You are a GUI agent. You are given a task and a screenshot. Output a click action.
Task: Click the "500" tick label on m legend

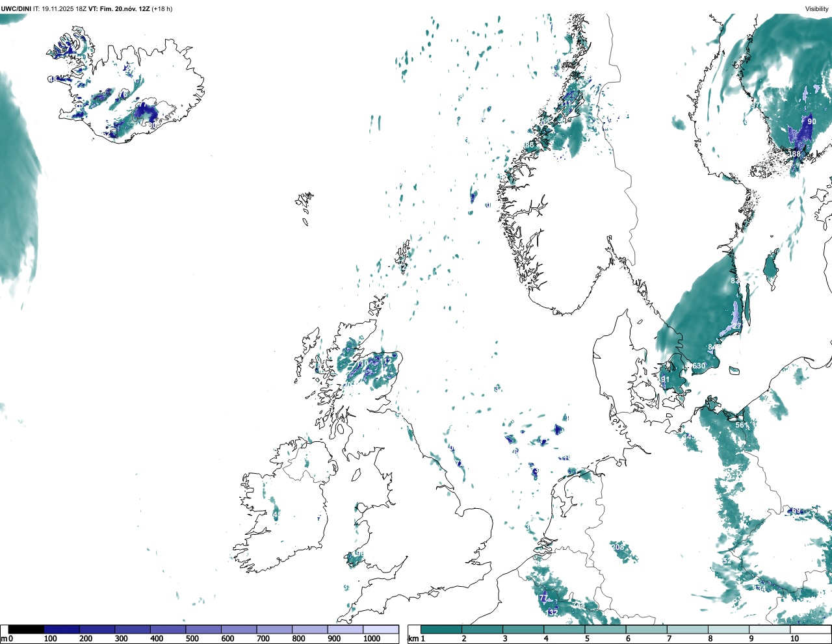(x=192, y=639)
